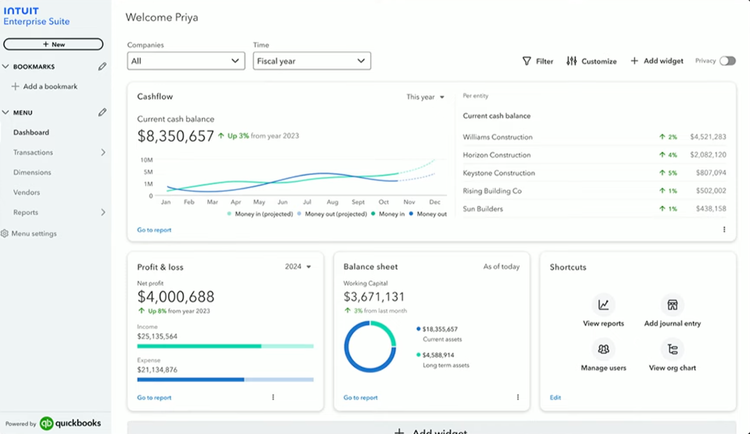
Task: Select Sun Builders entity row
Action: pyautogui.click(x=594, y=209)
